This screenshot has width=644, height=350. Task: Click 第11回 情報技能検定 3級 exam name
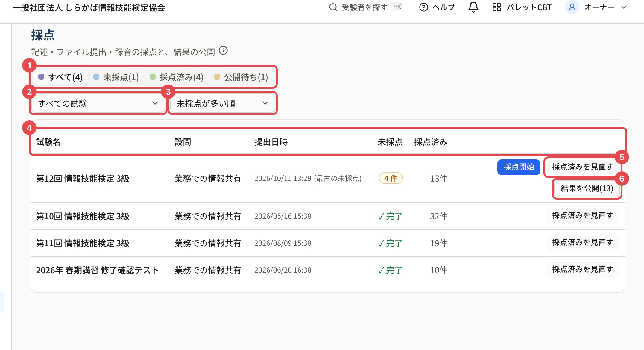83,243
